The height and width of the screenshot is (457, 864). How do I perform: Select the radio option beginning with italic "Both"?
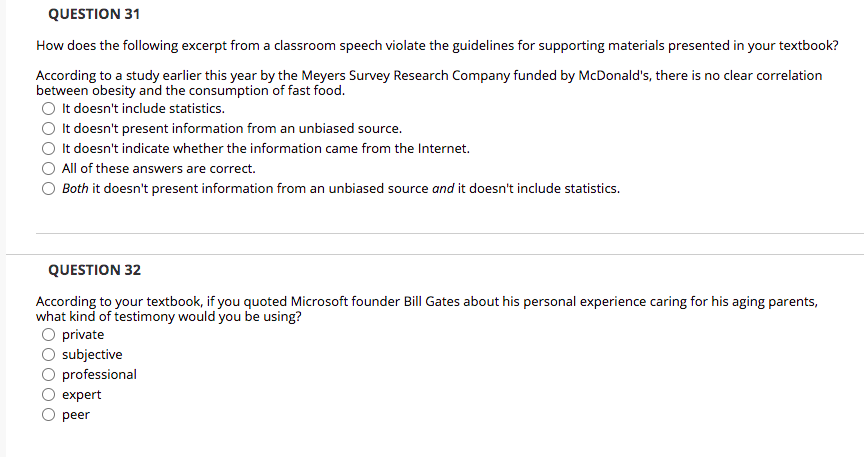point(48,188)
